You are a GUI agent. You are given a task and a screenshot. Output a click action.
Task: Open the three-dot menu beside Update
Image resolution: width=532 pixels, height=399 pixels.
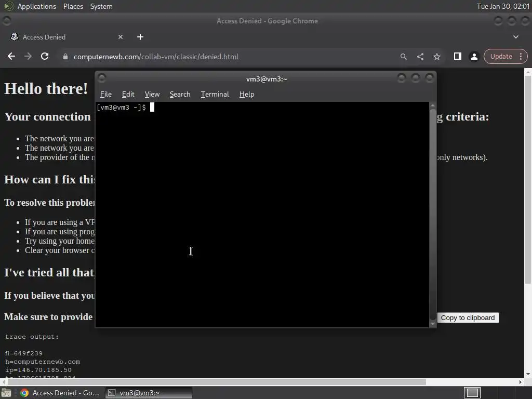click(521, 57)
